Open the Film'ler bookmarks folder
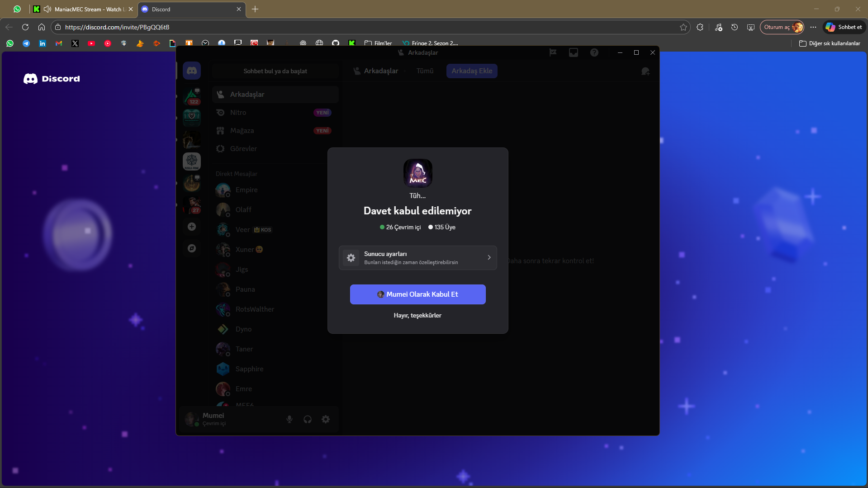This screenshot has width=868, height=488. pyautogui.click(x=378, y=43)
